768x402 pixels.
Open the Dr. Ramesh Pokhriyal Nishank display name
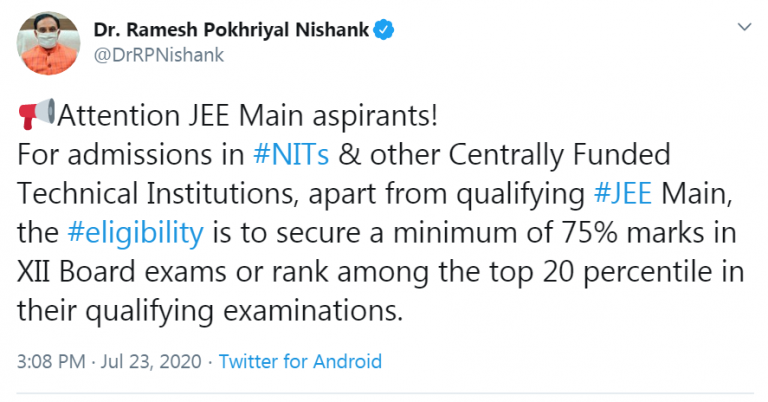click(x=231, y=31)
